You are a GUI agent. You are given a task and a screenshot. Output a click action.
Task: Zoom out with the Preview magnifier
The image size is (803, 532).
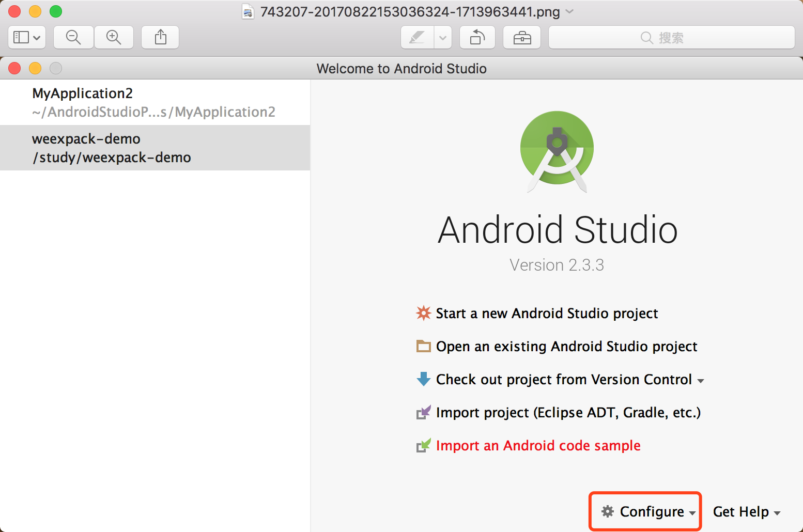[73, 37]
